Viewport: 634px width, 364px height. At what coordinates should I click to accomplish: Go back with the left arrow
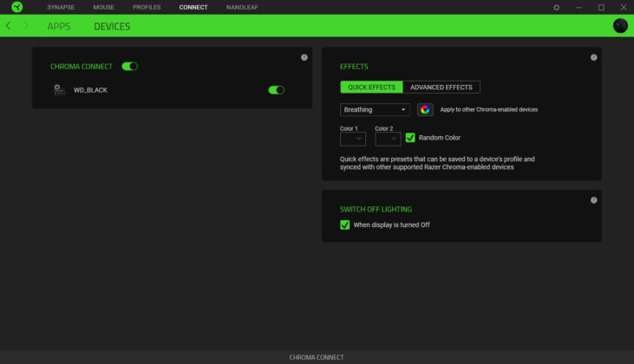point(9,26)
